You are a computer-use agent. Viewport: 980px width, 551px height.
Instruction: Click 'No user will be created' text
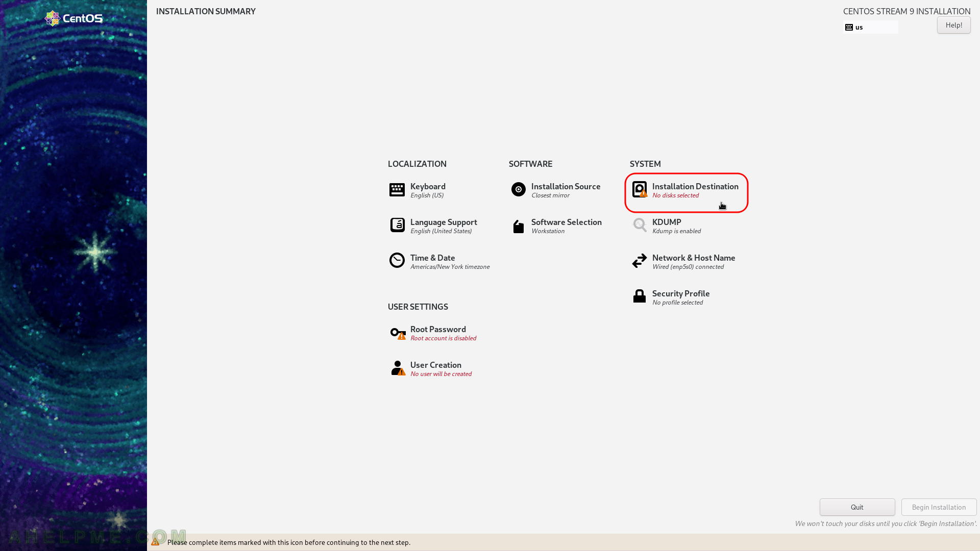(441, 374)
